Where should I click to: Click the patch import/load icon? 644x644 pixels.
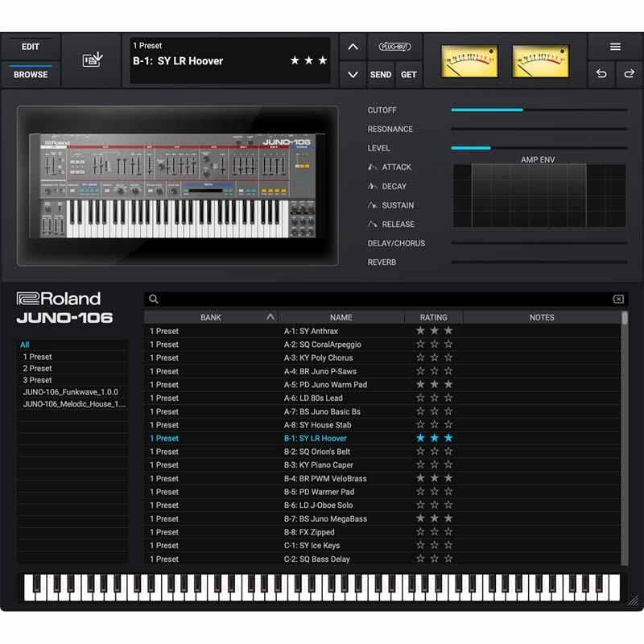pyautogui.click(x=93, y=60)
